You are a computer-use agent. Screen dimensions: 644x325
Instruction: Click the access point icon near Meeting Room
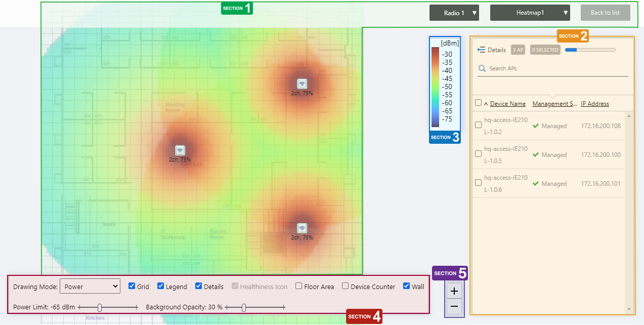(180, 150)
